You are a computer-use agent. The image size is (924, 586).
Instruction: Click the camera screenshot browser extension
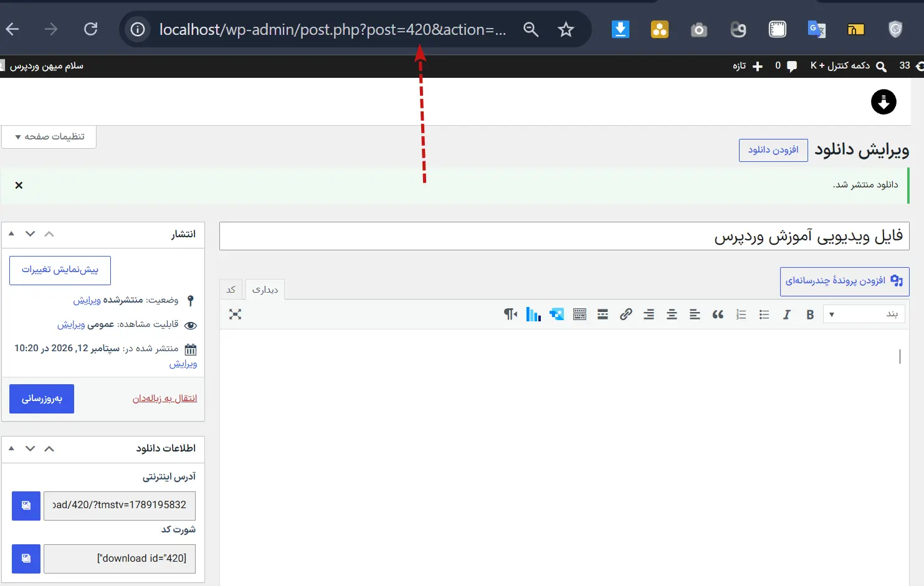699,29
